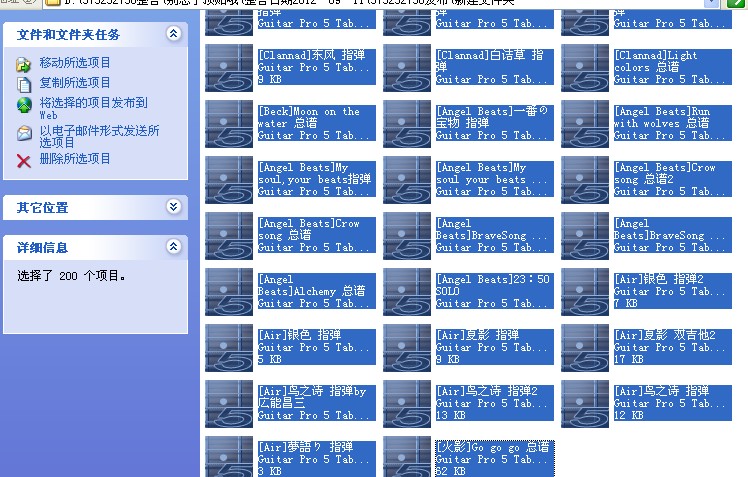The width and height of the screenshot is (748, 477).
Task: Select the [Air]鸟之诗 指弹by 広能昌三 file icon
Action: [x=229, y=404]
